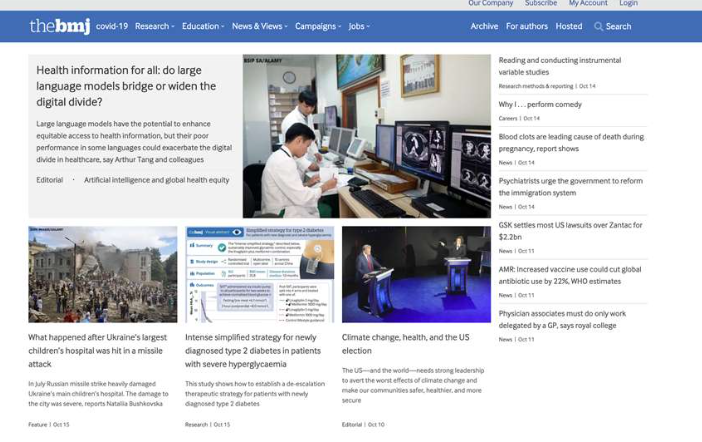Click the Editorial tag under lead article
Image resolution: width=702 pixels, height=442 pixels.
coord(50,180)
